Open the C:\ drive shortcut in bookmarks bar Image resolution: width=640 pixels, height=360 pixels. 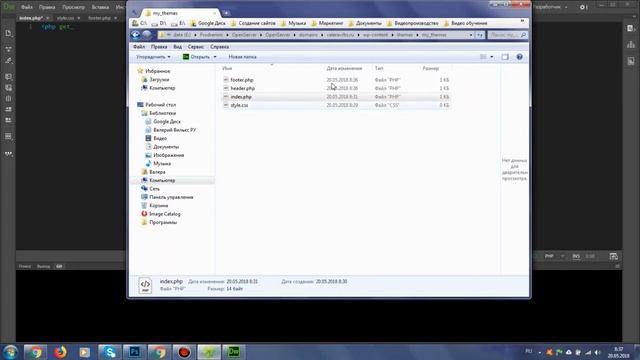(139, 23)
